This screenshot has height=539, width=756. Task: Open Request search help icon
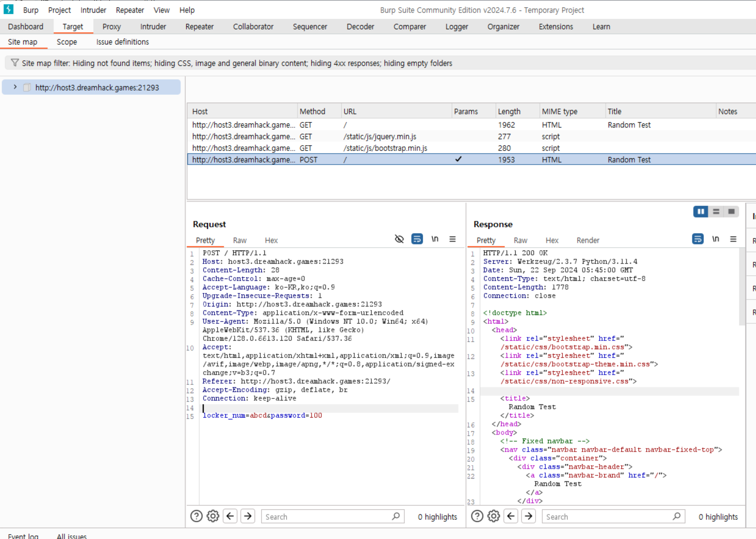tap(197, 516)
